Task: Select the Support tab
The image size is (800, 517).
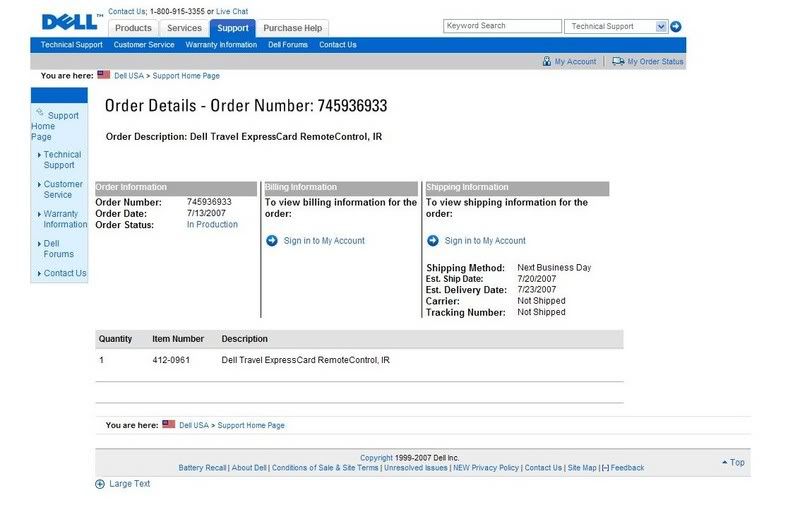Action: point(233,28)
